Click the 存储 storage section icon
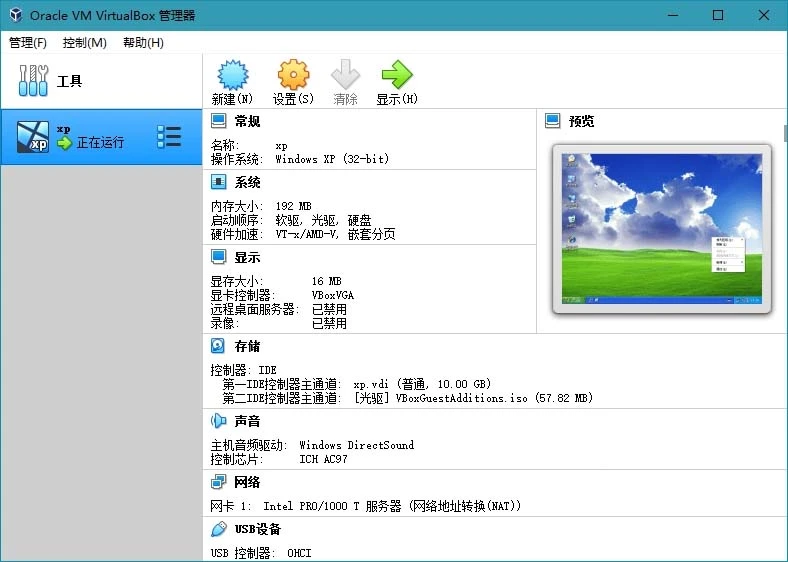 [218, 346]
